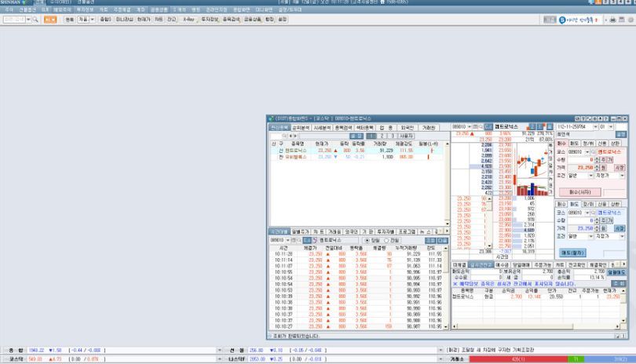The height and width of the screenshot is (364, 636).
Task: Click the blue icon left of tick-history stock name
Action: pyautogui.click(x=307, y=240)
